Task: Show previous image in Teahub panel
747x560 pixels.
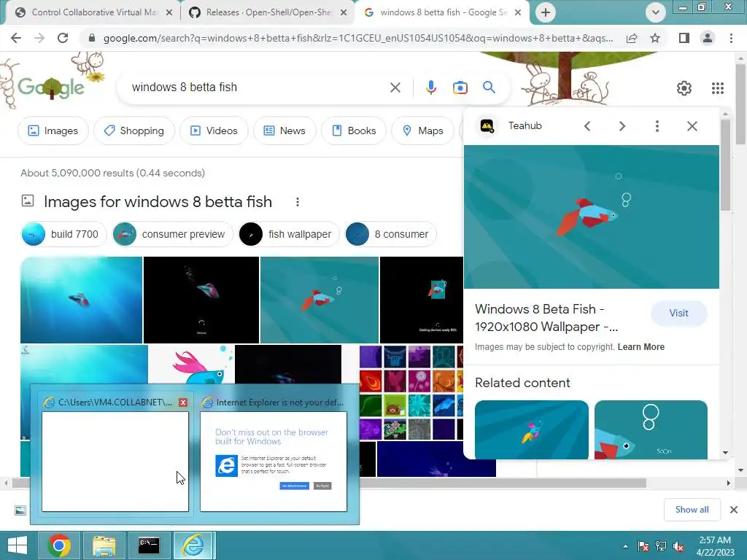Action: [587, 126]
